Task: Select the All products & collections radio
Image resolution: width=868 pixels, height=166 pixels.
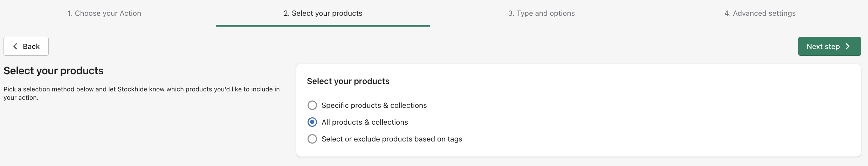Action: [312, 122]
